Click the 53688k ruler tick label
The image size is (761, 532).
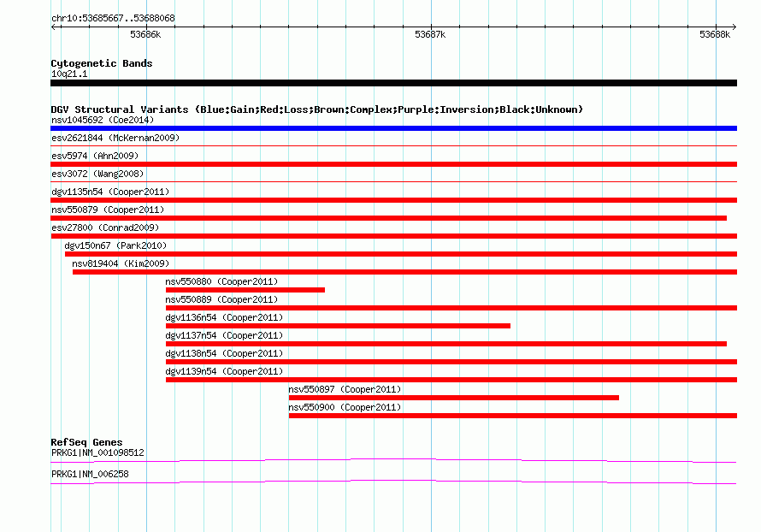[715, 34]
